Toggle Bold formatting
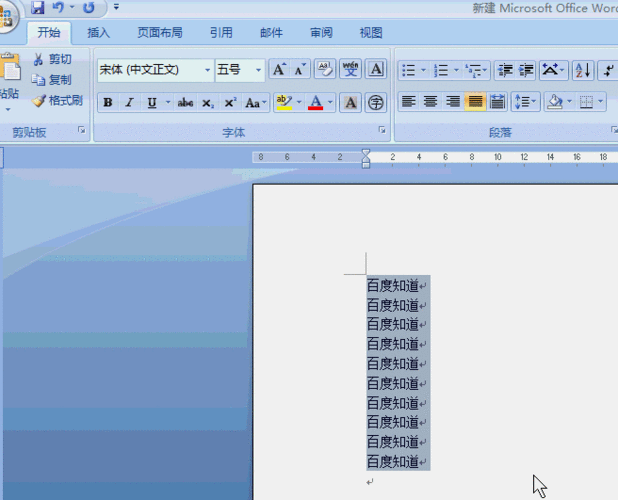618x500 pixels. click(107, 103)
